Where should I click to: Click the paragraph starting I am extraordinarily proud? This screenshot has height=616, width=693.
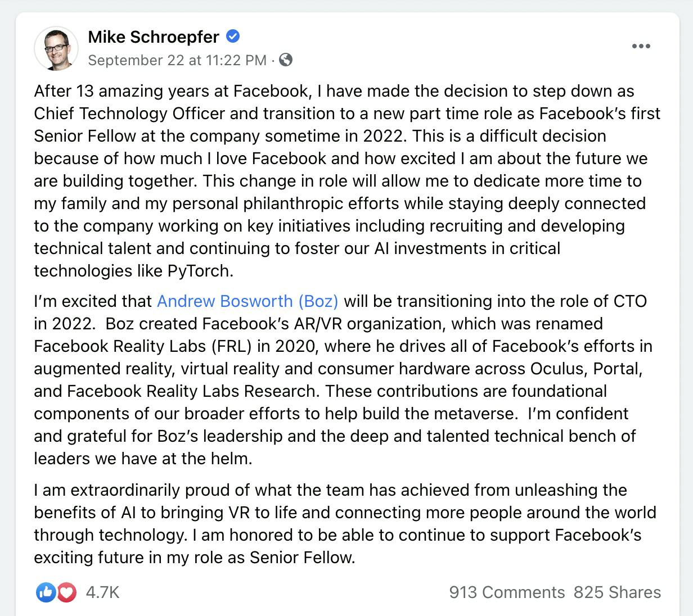(345, 524)
